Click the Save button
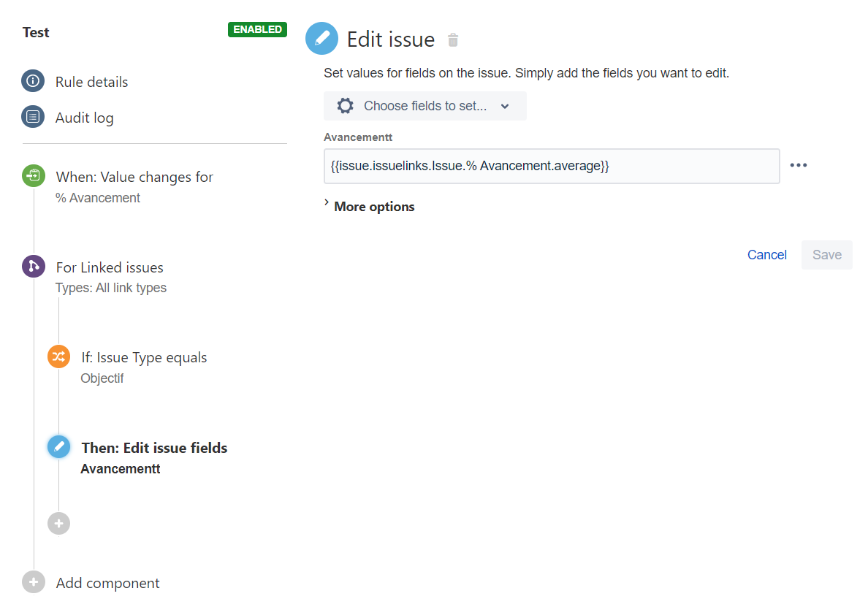868x599 pixels. 826,255
